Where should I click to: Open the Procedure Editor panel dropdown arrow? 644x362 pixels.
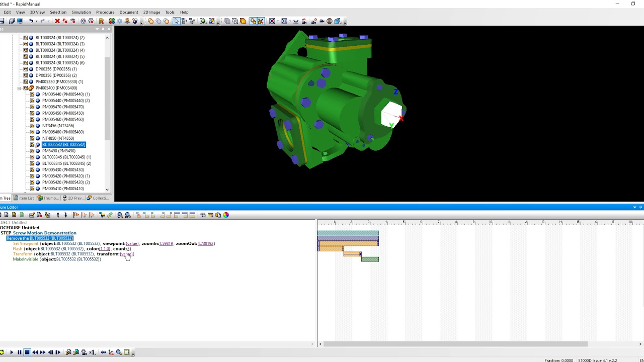634,207
